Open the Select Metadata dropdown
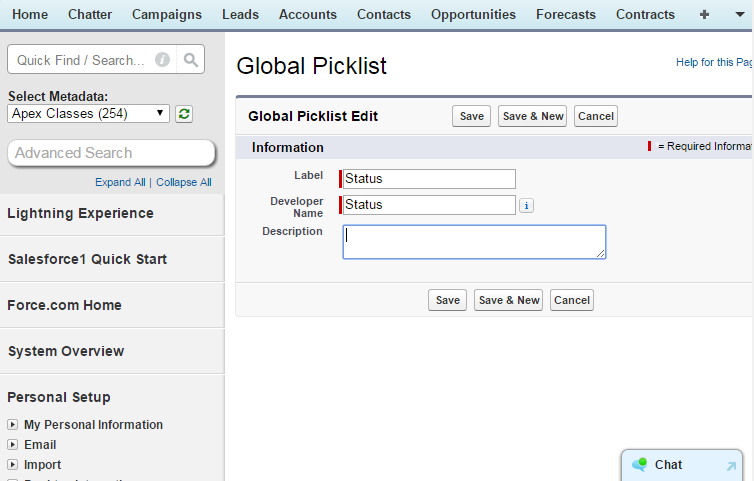The width and height of the screenshot is (754, 481). coord(88,114)
